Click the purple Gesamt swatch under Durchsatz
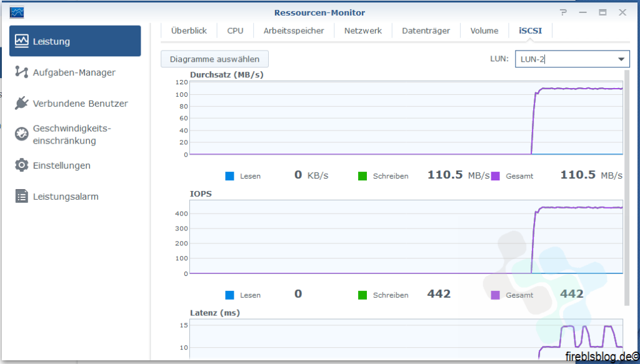The image size is (640, 364). tap(495, 176)
